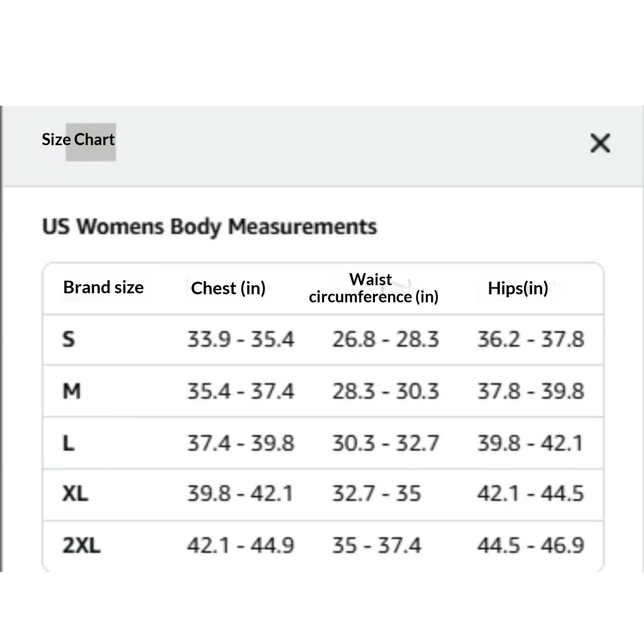Click waist value 35 - 37.4
Image resolution: width=644 pixels, height=644 pixels.
(x=376, y=546)
